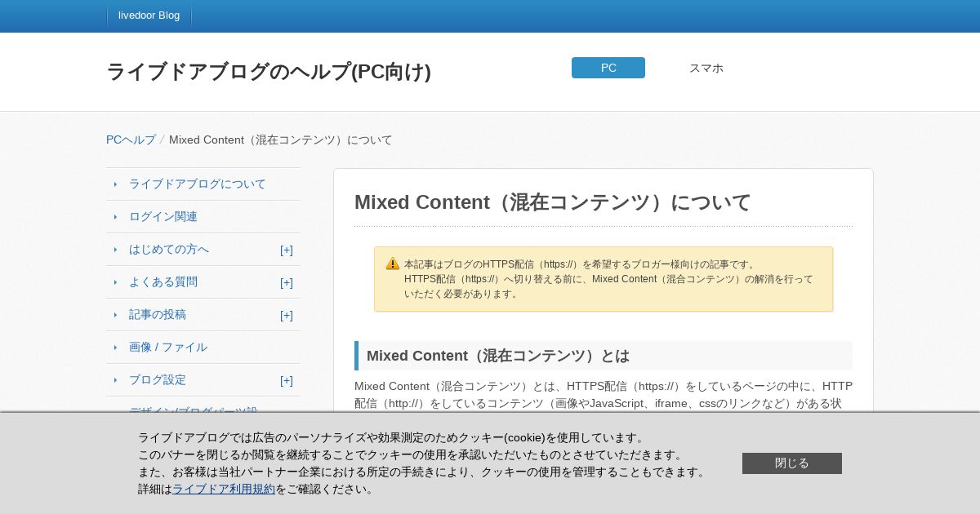980x514 pixels.
Task: Click the heading Mixed Content（混在コンテンツ）とは
Action: 498,356
